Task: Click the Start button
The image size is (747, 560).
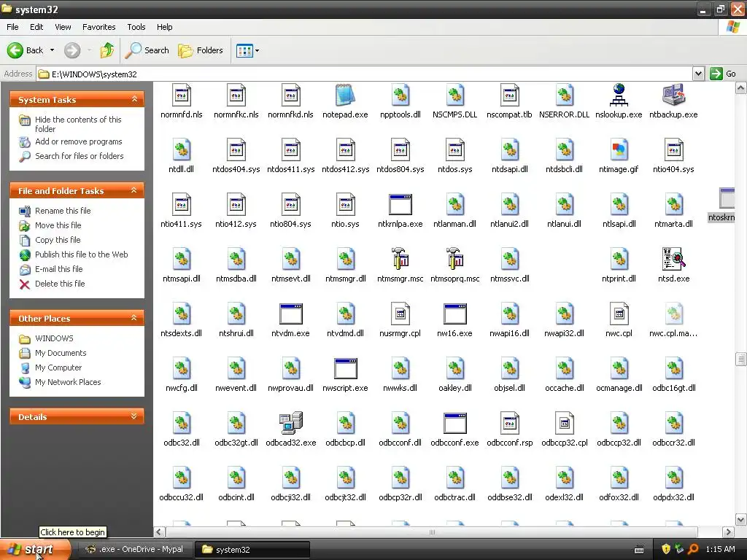Action: tap(34, 550)
